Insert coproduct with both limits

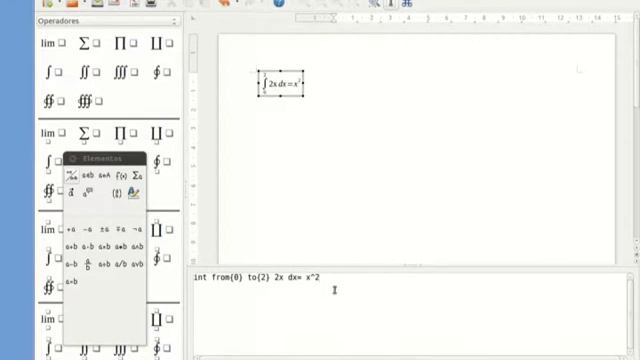(162, 320)
